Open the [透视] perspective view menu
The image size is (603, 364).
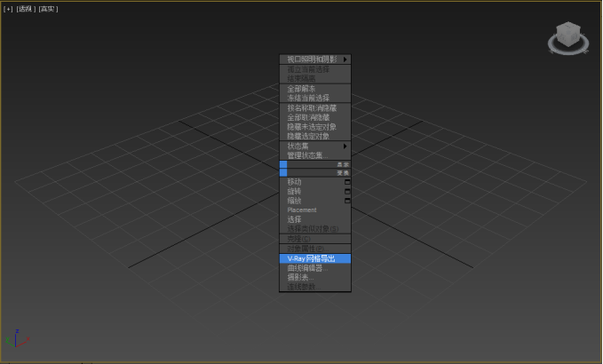[x=26, y=9]
